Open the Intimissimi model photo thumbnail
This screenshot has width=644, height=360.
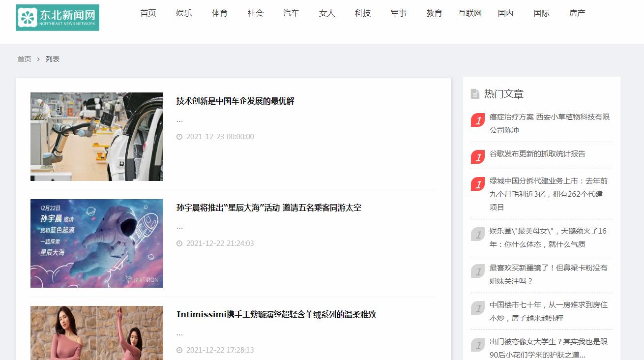click(97, 333)
